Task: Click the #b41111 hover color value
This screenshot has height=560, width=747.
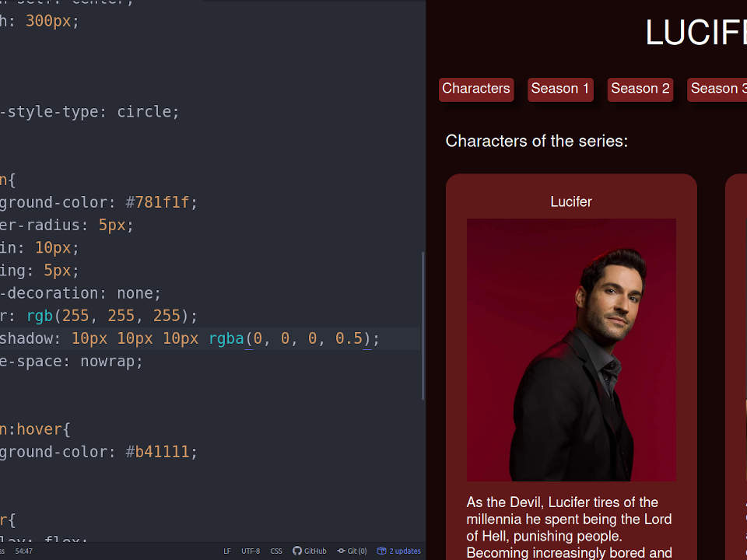Action: [x=157, y=452]
